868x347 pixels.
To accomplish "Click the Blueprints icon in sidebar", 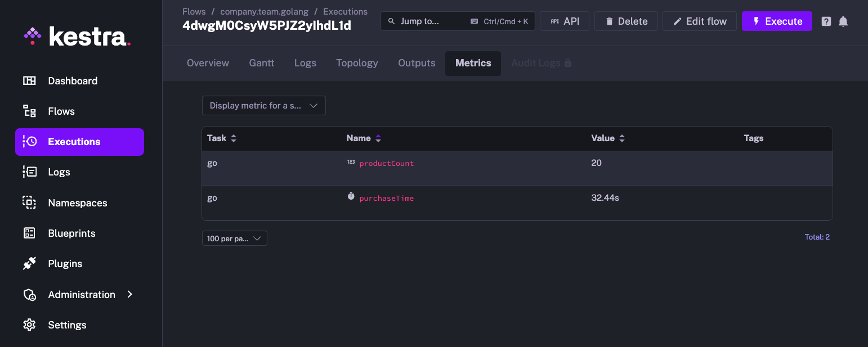I will 29,233.
